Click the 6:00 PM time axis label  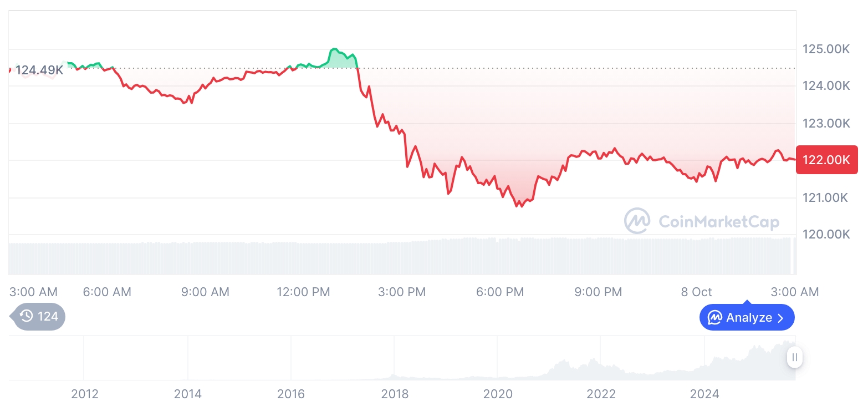point(500,292)
